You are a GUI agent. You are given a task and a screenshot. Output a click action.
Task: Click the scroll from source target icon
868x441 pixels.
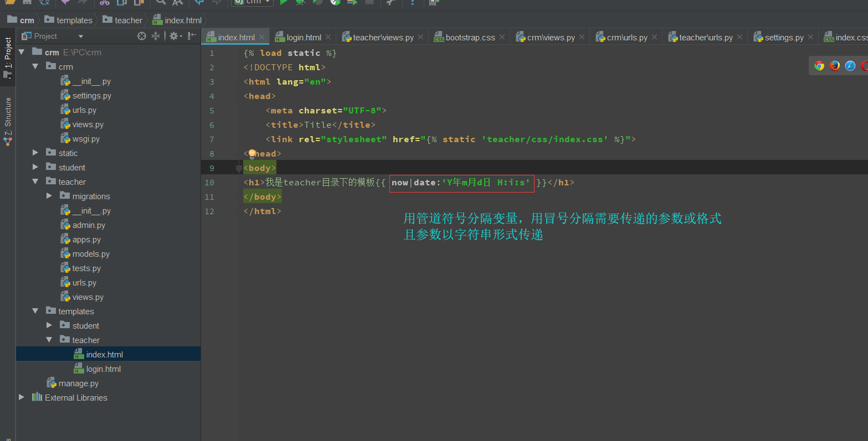click(x=142, y=36)
